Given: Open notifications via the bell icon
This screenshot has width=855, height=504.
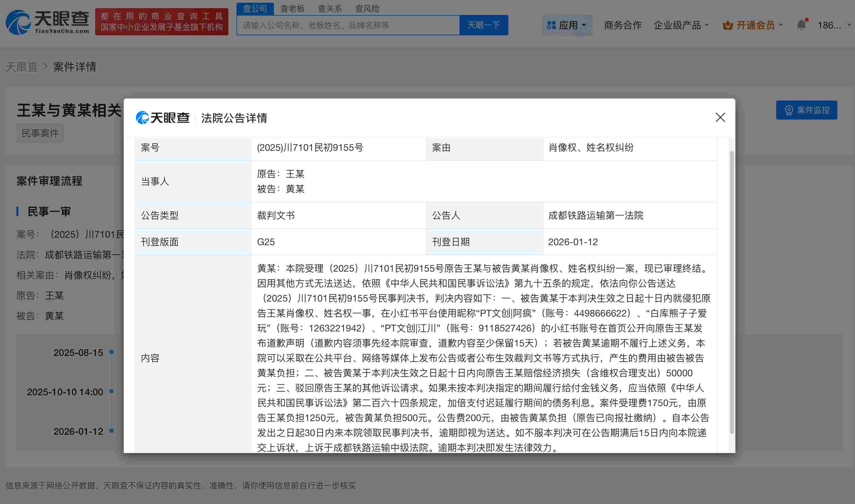Looking at the screenshot, I should click(x=801, y=25).
